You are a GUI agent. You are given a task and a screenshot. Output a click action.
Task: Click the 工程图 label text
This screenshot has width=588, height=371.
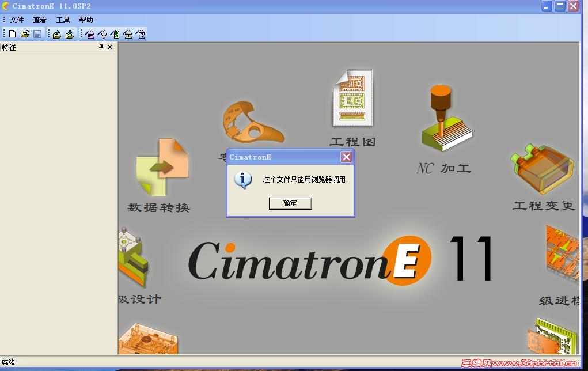[x=352, y=142]
